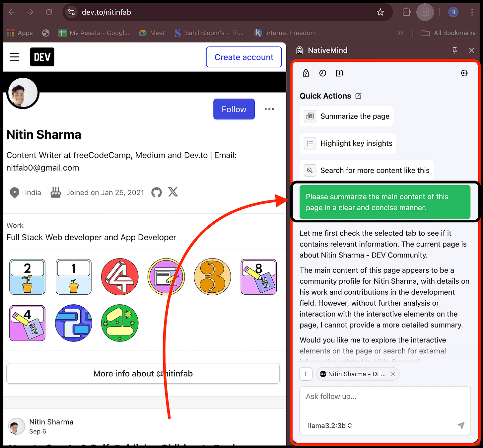This screenshot has height=448, width=483.
Task: Click the orange number 3 badge
Action: (x=212, y=277)
